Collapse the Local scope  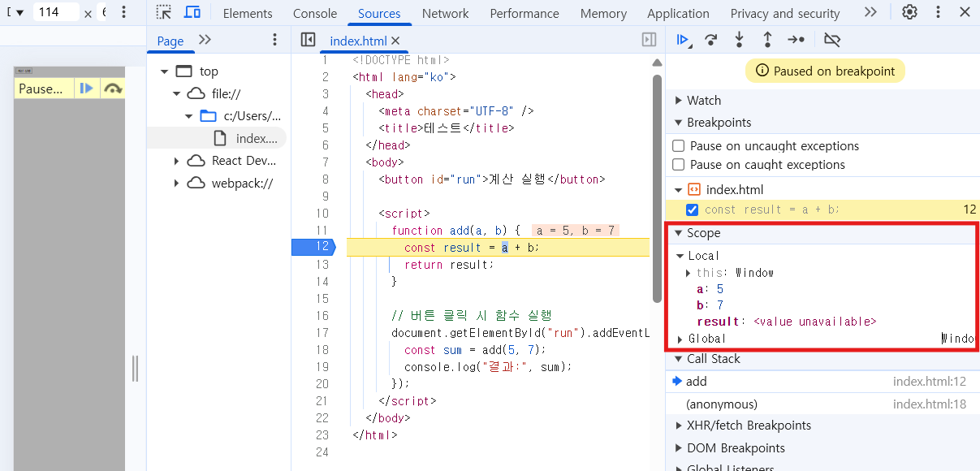tap(680, 256)
